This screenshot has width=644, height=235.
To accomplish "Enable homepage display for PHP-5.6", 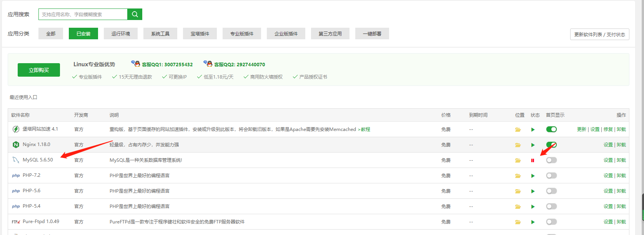I will pos(551,191).
